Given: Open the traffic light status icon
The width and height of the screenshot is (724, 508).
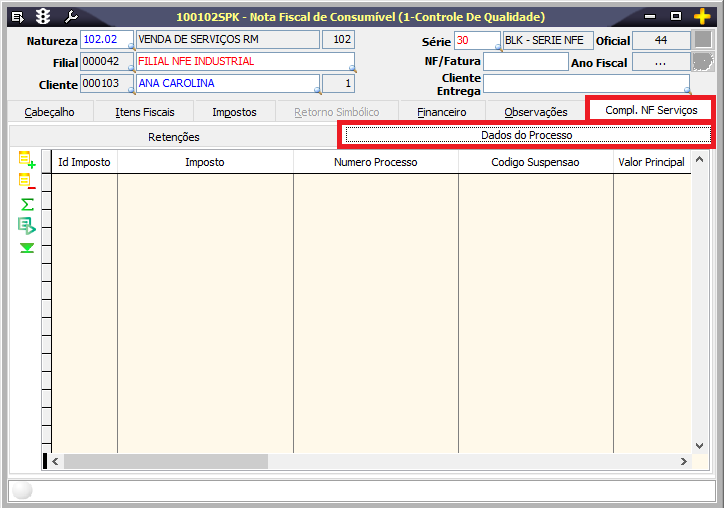Looking at the screenshot, I should pyautogui.click(x=43, y=17).
